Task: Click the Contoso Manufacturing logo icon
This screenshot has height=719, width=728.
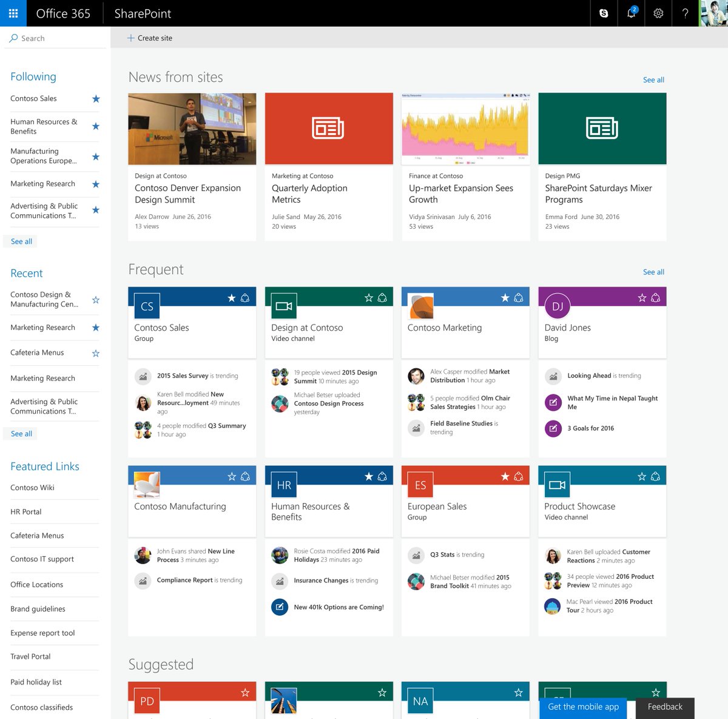Action: (x=147, y=485)
